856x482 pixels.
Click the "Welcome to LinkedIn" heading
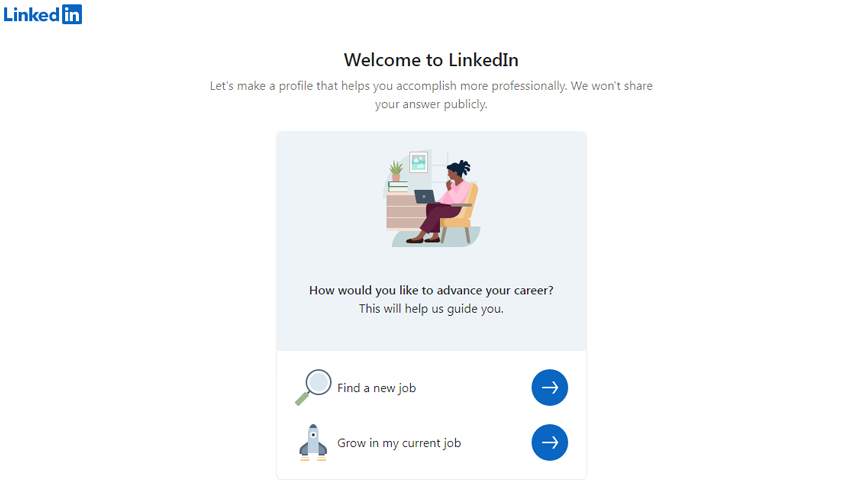click(x=431, y=59)
